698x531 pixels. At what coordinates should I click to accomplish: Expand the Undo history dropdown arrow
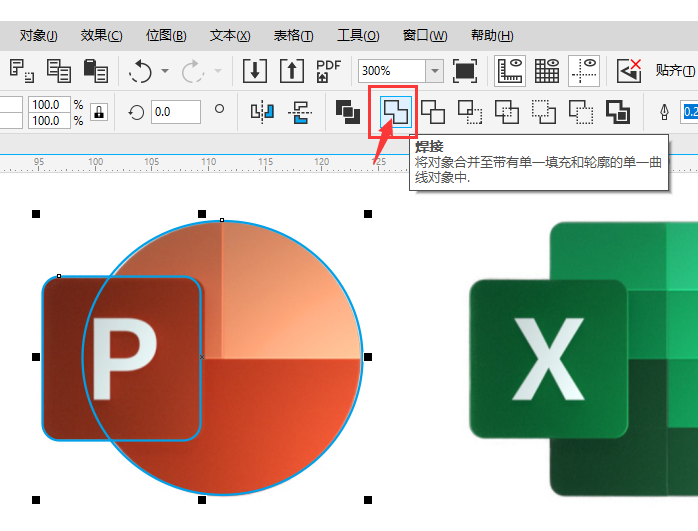tap(165, 71)
